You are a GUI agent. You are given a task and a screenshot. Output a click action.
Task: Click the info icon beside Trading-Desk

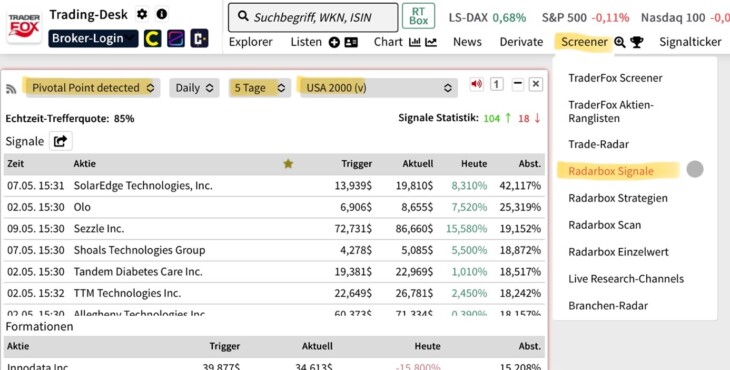(162, 14)
